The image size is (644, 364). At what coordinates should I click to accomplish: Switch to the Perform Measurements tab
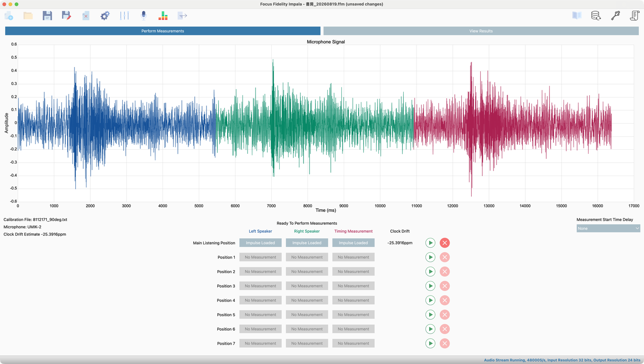coord(163,31)
